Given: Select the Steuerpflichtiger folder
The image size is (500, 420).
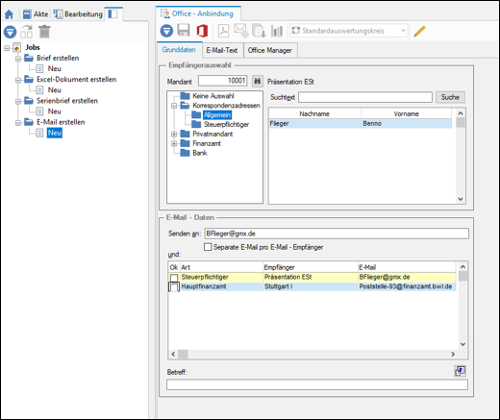Looking at the screenshot, I should (226, 125).
